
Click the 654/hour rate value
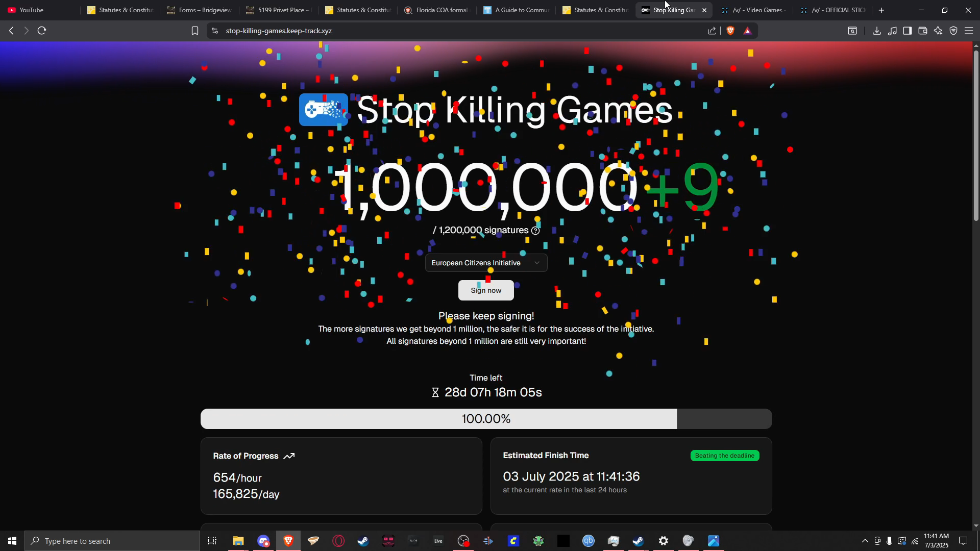(237, 478)
